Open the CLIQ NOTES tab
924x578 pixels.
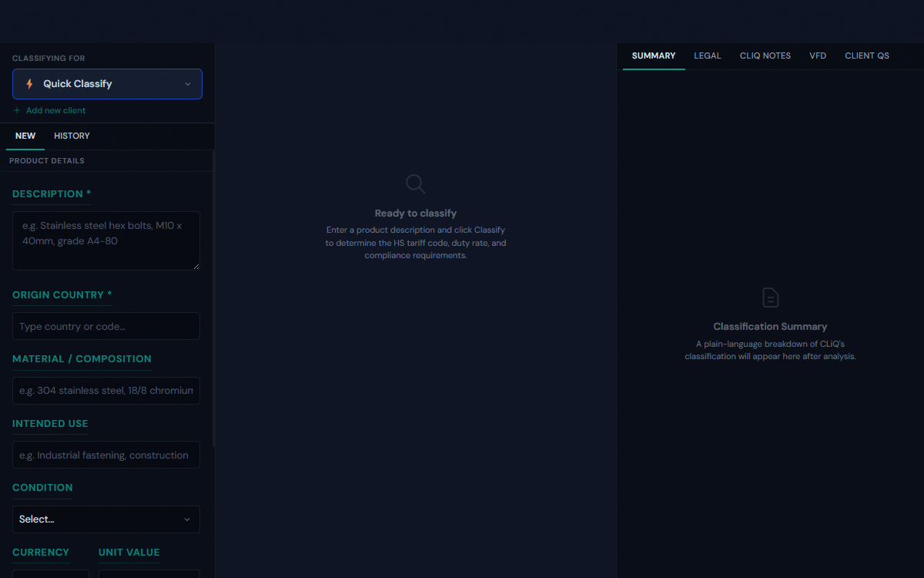tap(765, 55)
